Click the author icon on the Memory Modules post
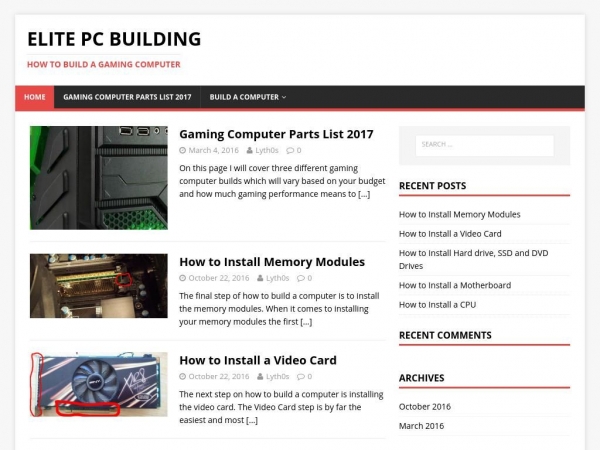Screen dimensions: 600x450 (x=260, y=278)
